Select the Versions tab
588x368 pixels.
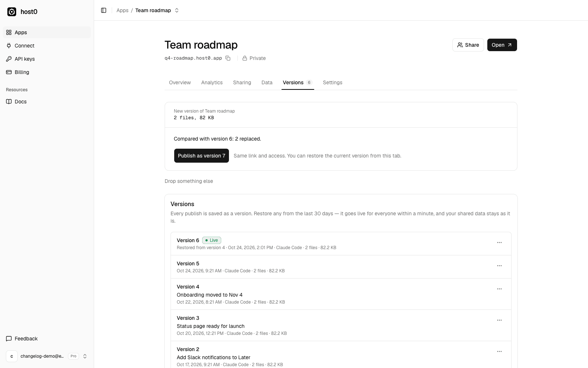click(298, 82)
